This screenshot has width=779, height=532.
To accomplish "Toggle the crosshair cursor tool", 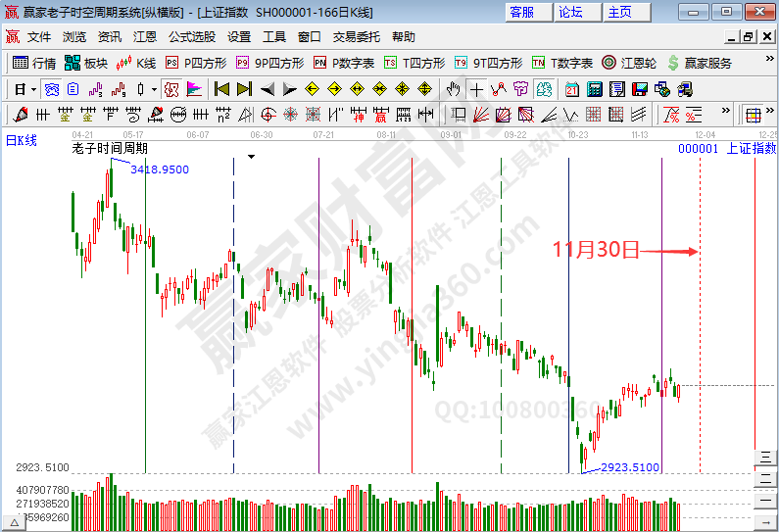I will (476, 89).
